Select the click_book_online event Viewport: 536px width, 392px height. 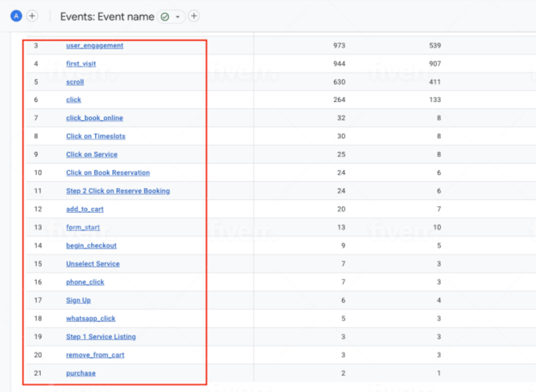[95, 118]
